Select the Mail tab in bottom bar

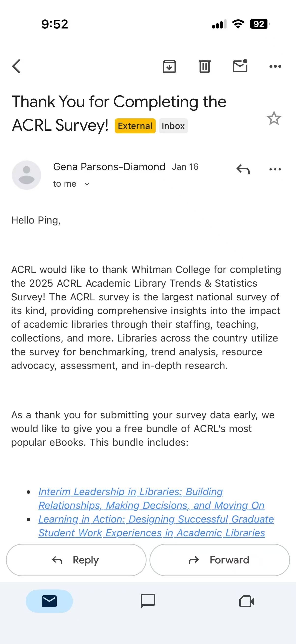point(49,601)
